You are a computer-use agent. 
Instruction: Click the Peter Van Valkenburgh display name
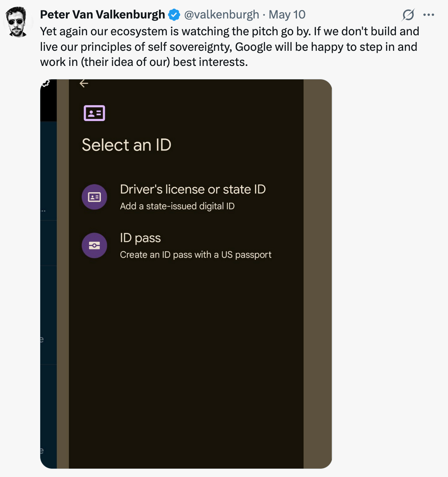102,15
